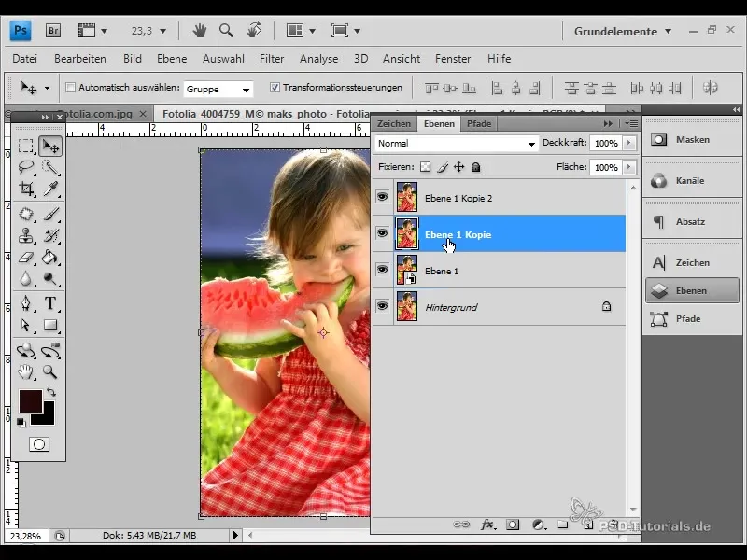Open the Deckkraft slider arrow
The width and height of the screenshot is (747, 560).
(x=629, y=143)
